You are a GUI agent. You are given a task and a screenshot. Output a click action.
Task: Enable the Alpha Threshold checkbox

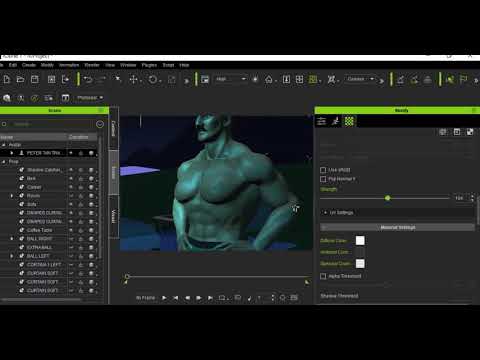tap(323, 276)
